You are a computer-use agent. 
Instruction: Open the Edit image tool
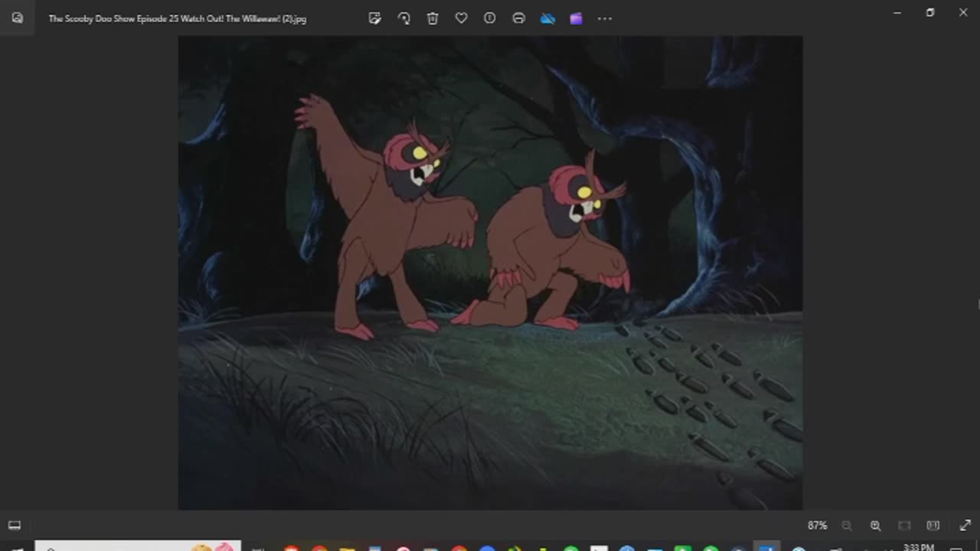[x=374, y=18]
